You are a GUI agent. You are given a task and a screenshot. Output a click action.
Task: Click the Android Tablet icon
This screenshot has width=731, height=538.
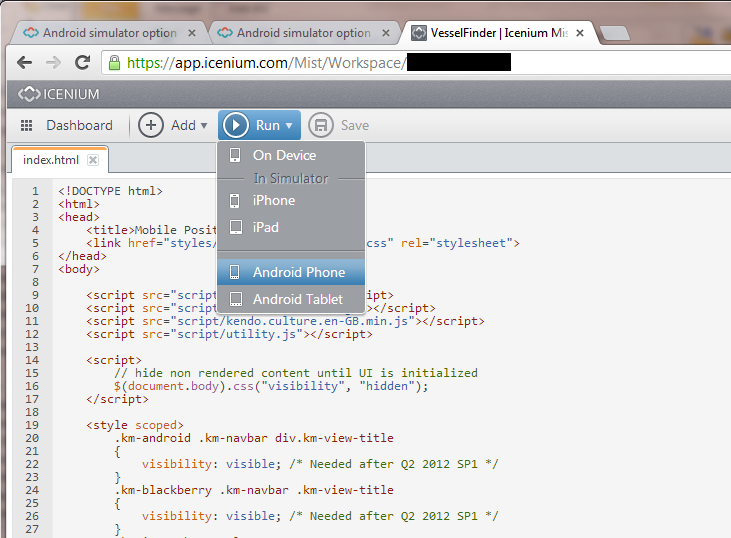click(236, 299)
